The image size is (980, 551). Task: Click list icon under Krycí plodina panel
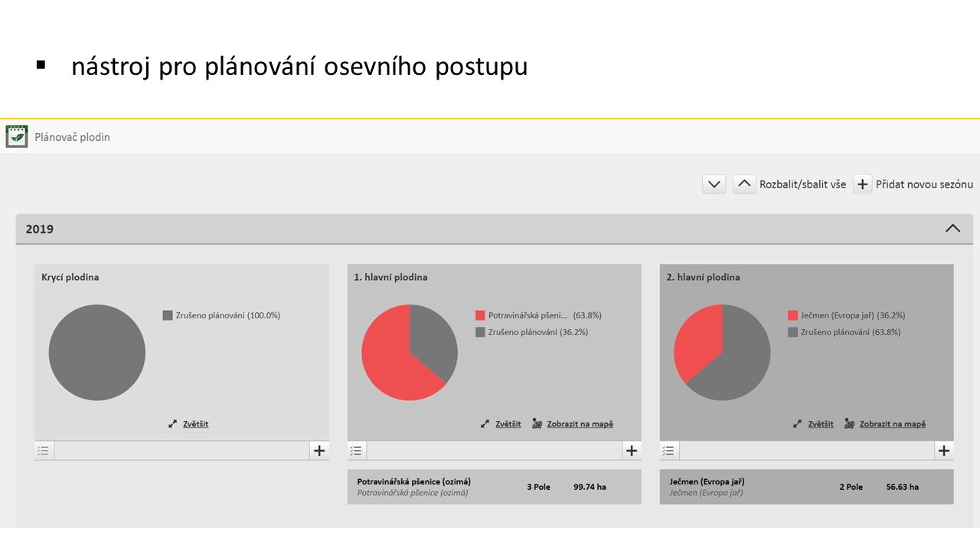point(44,451)
